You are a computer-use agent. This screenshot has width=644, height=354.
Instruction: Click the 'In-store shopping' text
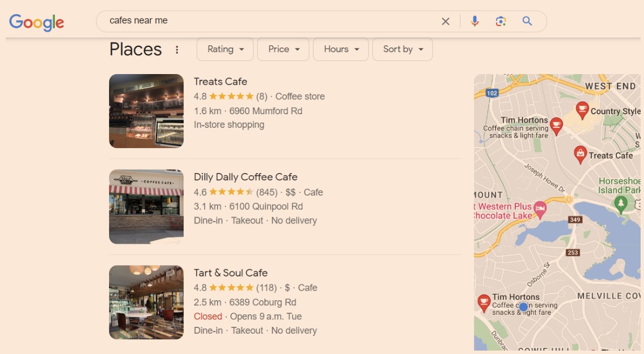pyautogui.click(x=229, y=124)
